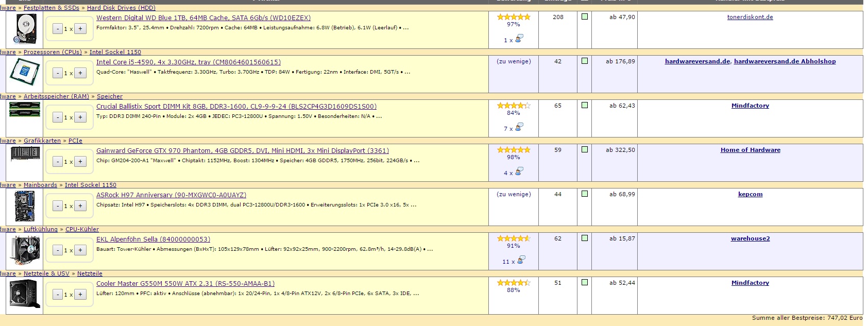Screen dimensions: 868x326
Task: Visit the kepcom shop link
Action: click(x=750, y=194)
